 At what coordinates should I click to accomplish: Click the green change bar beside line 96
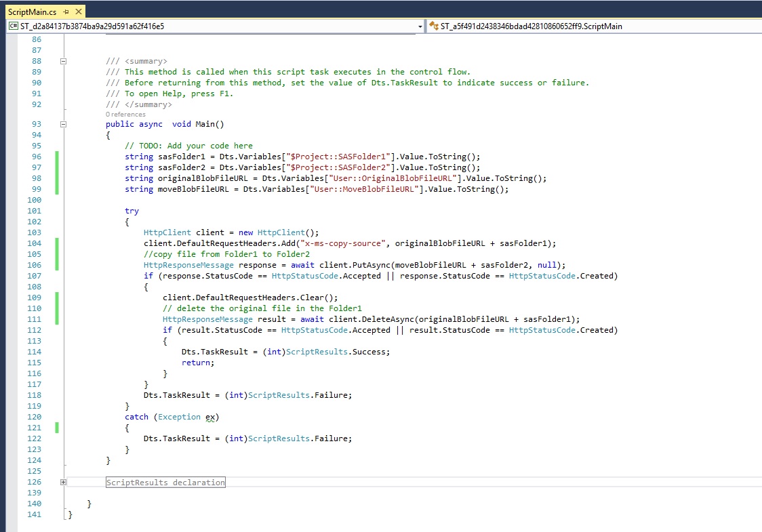[57, 157]
